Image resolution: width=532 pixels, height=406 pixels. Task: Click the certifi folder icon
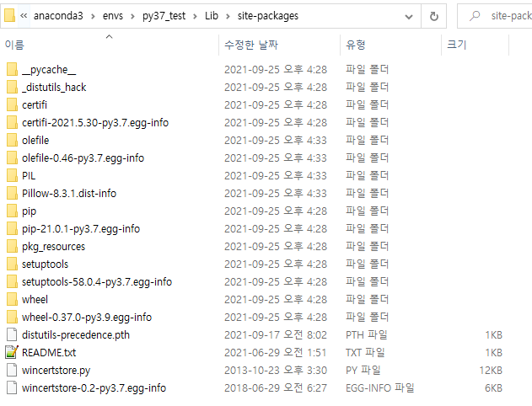(x=12, y=104)
